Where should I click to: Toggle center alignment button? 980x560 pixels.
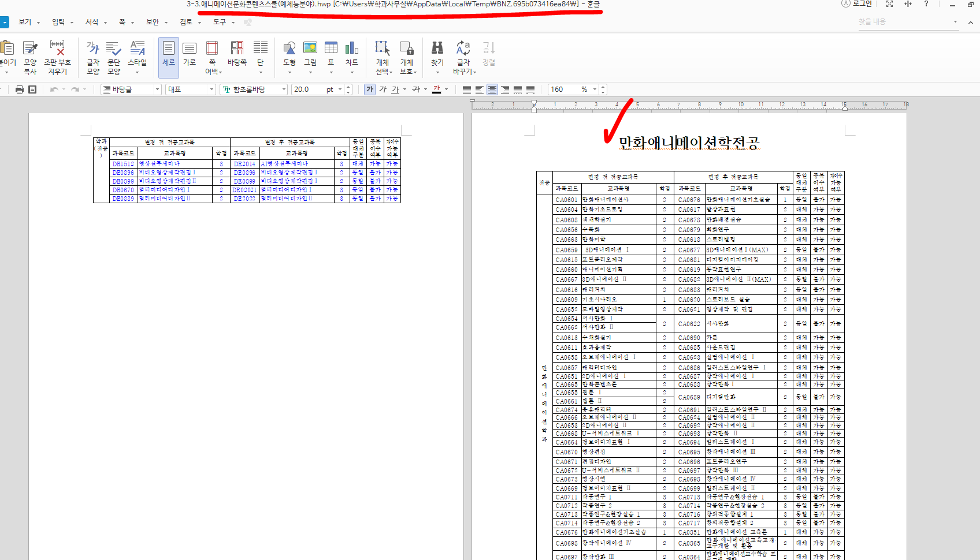pyautogui.click(x=492, y=89)
